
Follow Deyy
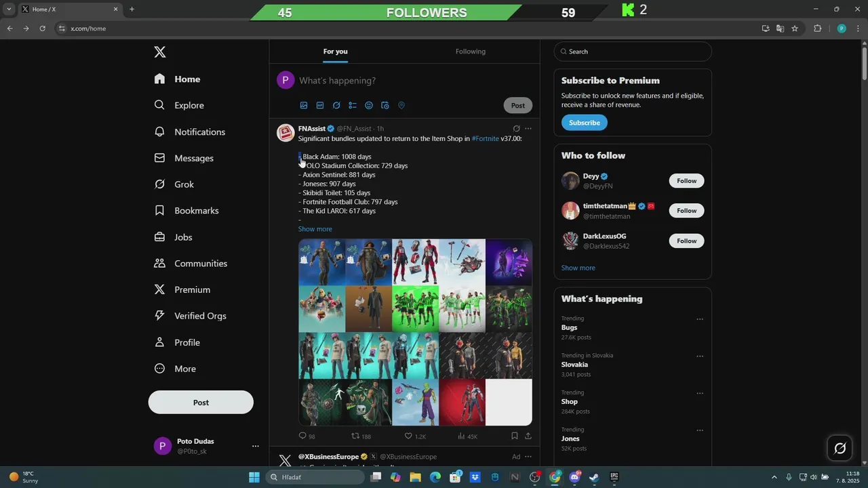pyautogui.click(x=686, y=181)
